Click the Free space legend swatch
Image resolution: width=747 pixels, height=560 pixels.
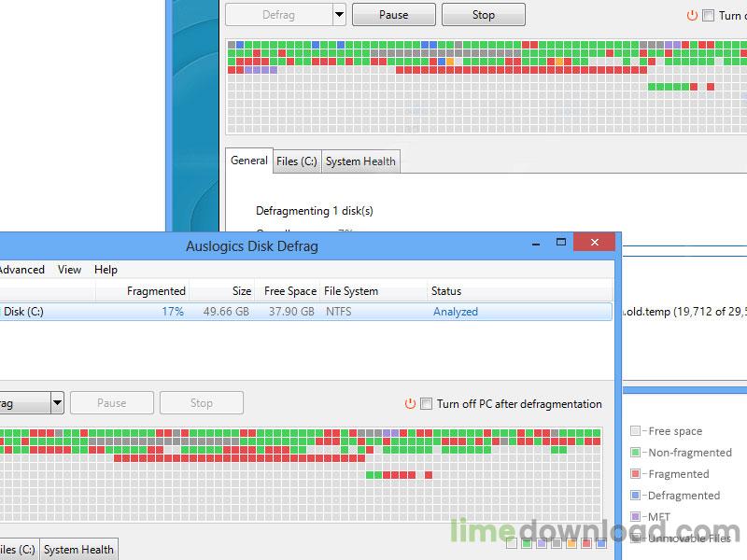pyautogui.click(x=635, y=431)
